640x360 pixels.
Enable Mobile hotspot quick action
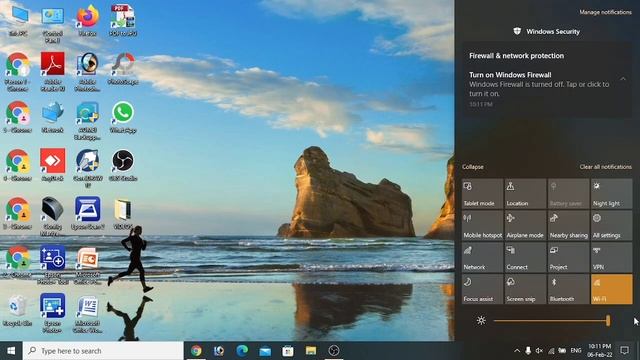(x=482, y=226)
